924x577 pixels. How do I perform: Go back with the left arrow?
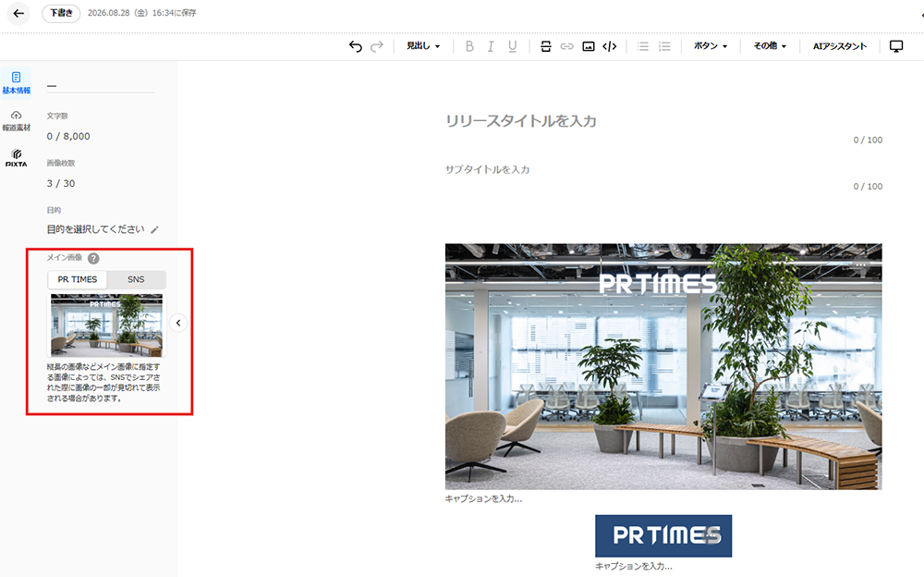click(x=18, y=13)
